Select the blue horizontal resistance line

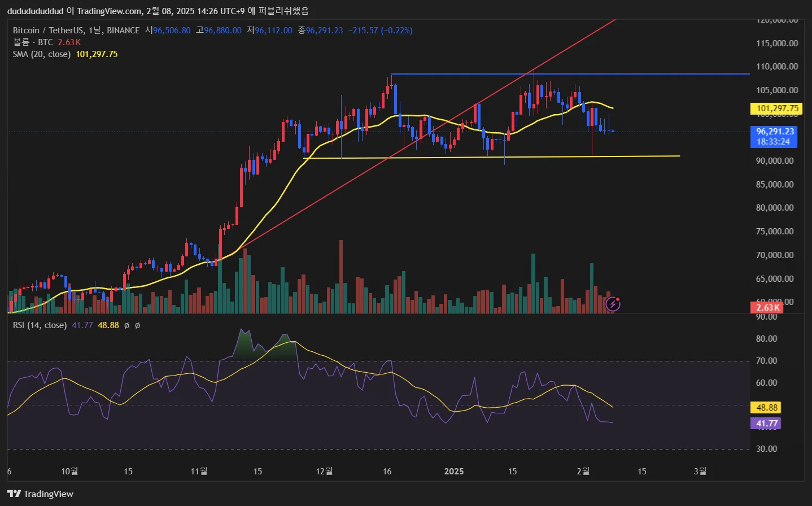coord(570,74)
